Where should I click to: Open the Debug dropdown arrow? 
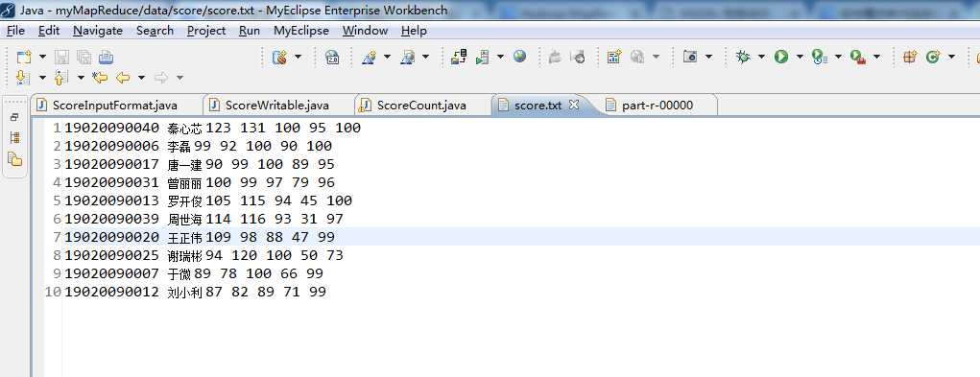(x=761, y=57)
